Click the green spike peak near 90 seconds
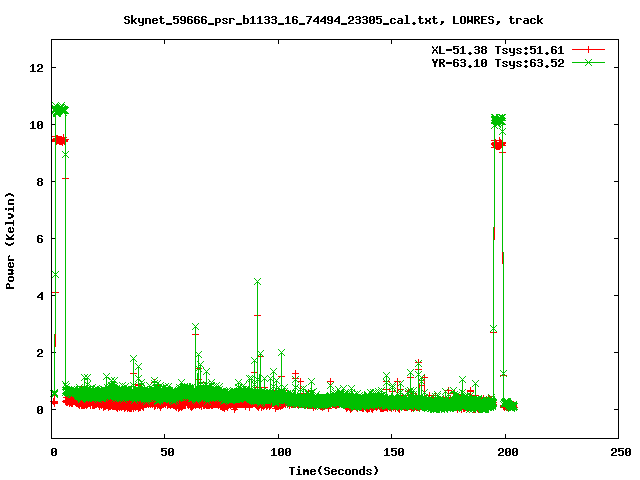Image resolution: width=640 pixels, height=480 pixels. (x=257, y=282)
